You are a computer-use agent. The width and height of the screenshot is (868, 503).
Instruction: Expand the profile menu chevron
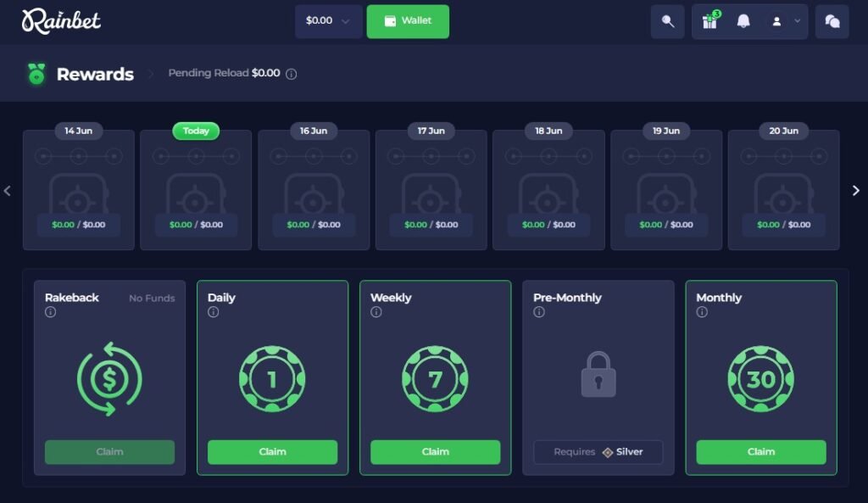[797, 21]
